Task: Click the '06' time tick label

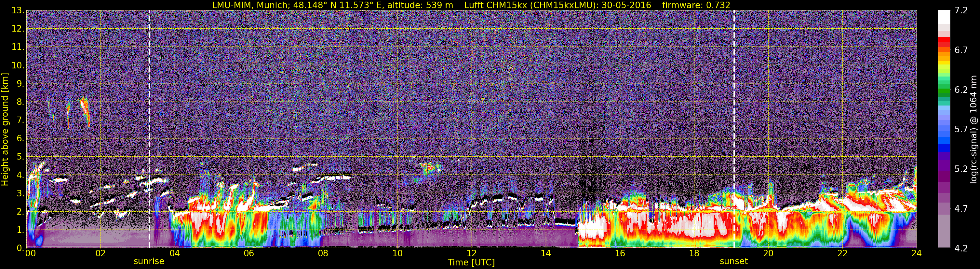Action: coord(249,253)
